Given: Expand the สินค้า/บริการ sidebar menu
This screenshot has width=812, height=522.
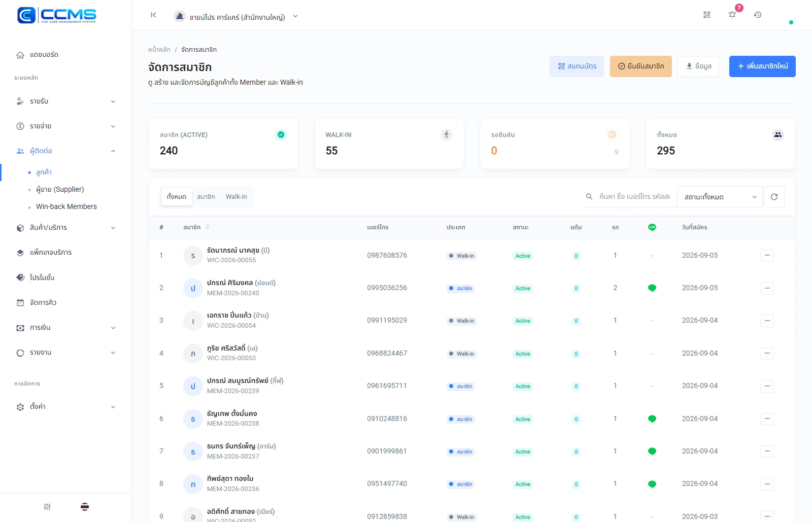Looking at the screenshot, I should (x=66, y=228).
